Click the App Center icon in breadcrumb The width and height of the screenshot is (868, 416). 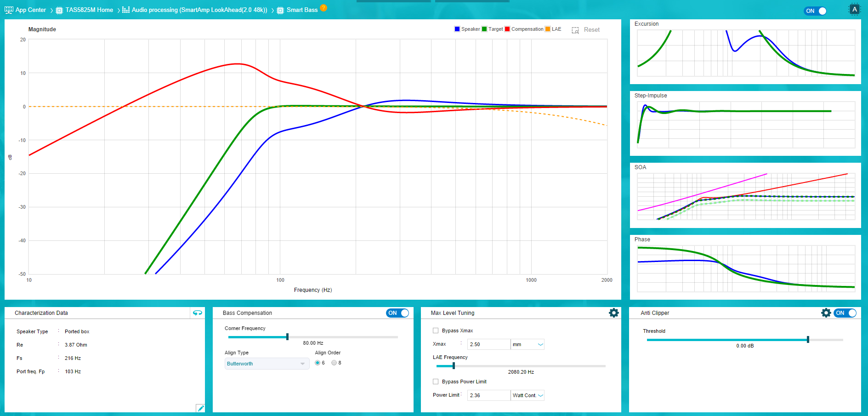(x=9, y=10)
